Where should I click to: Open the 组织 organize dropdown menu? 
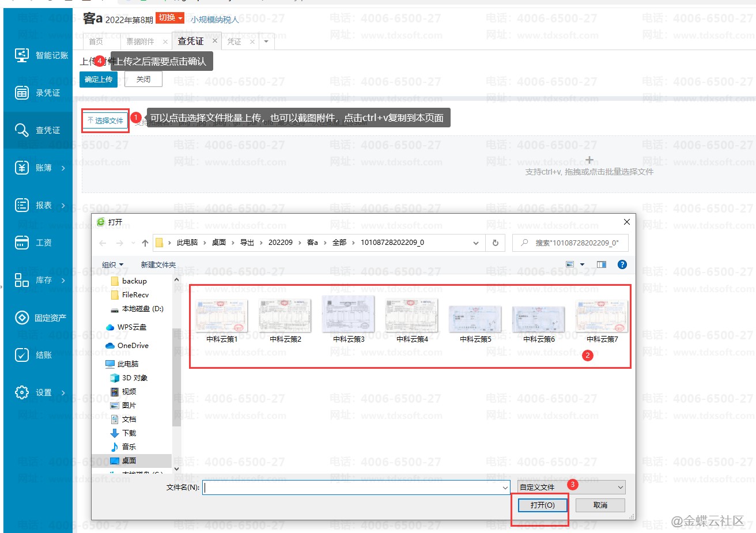tap(112, 265)
